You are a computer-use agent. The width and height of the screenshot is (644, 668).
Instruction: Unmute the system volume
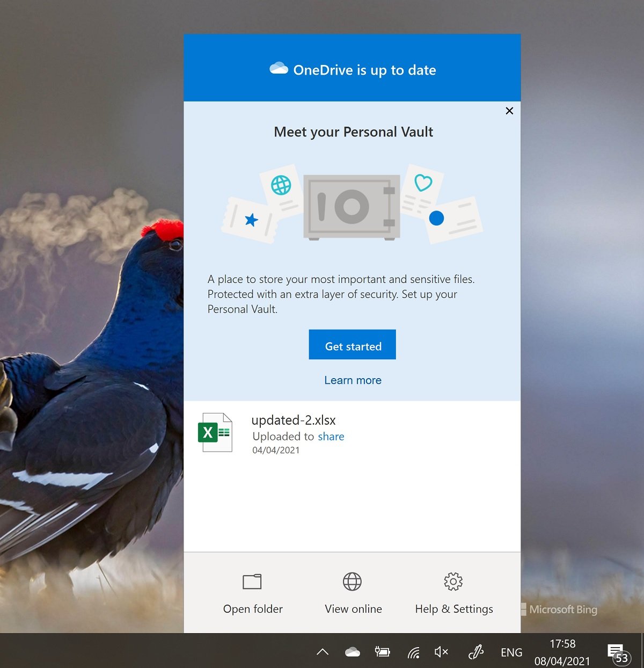click(441, 651)
